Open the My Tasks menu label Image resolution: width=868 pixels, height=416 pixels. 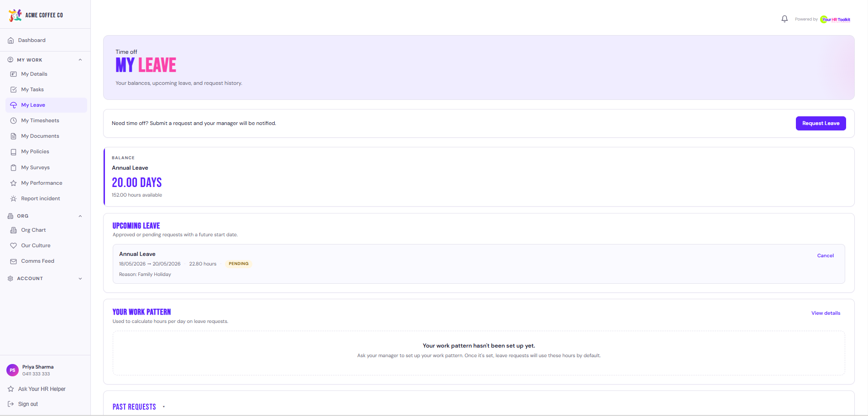[x=32, y=90]
